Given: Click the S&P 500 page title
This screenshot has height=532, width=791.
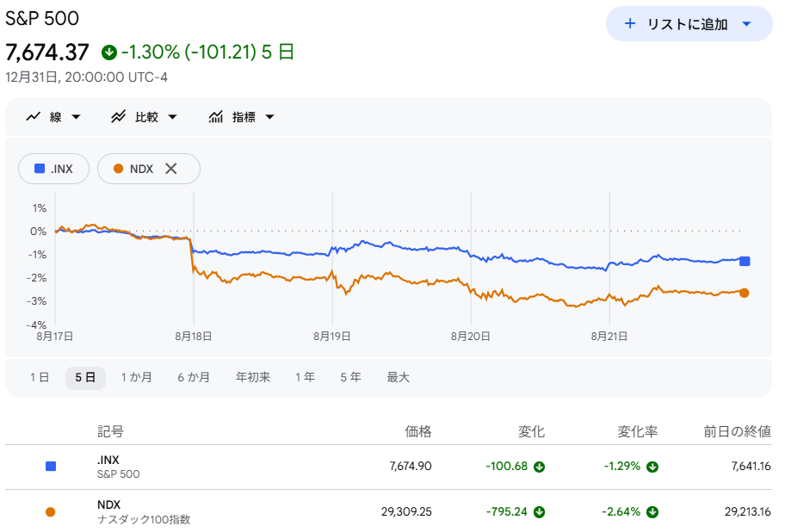Looking at the screenshot, I should [42, 18].
